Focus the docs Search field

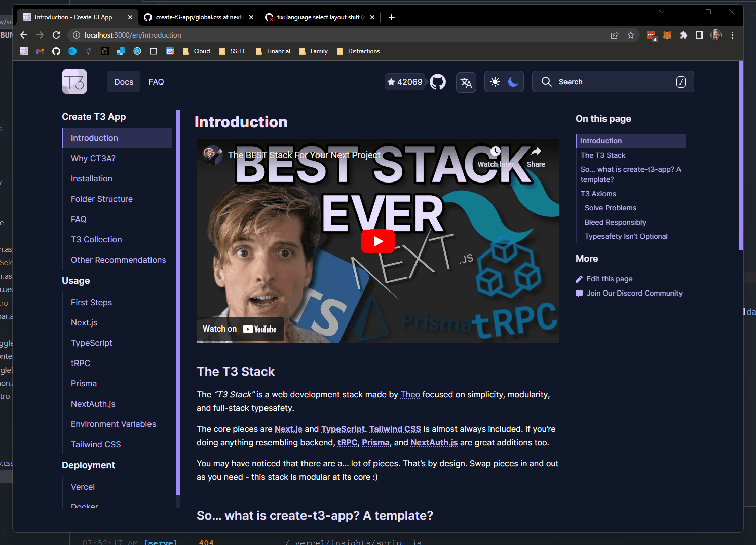pyautogui.click(x=613, y=82)
